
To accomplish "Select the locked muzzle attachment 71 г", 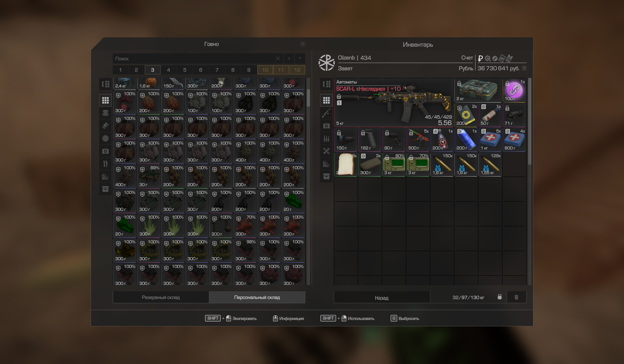I will 514,115.
